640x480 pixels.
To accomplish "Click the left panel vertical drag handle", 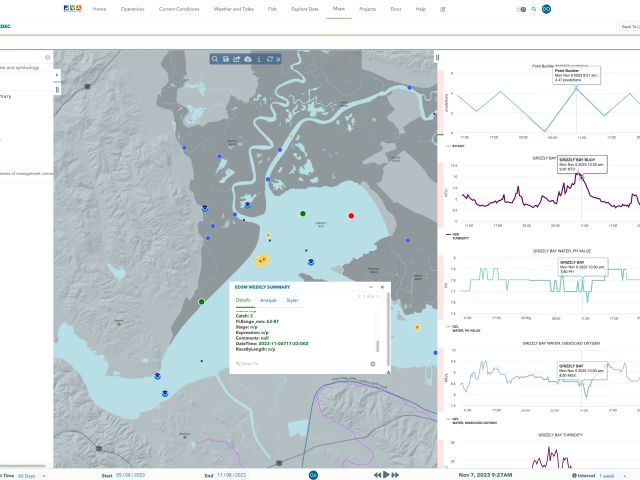I will pos(57,89).
